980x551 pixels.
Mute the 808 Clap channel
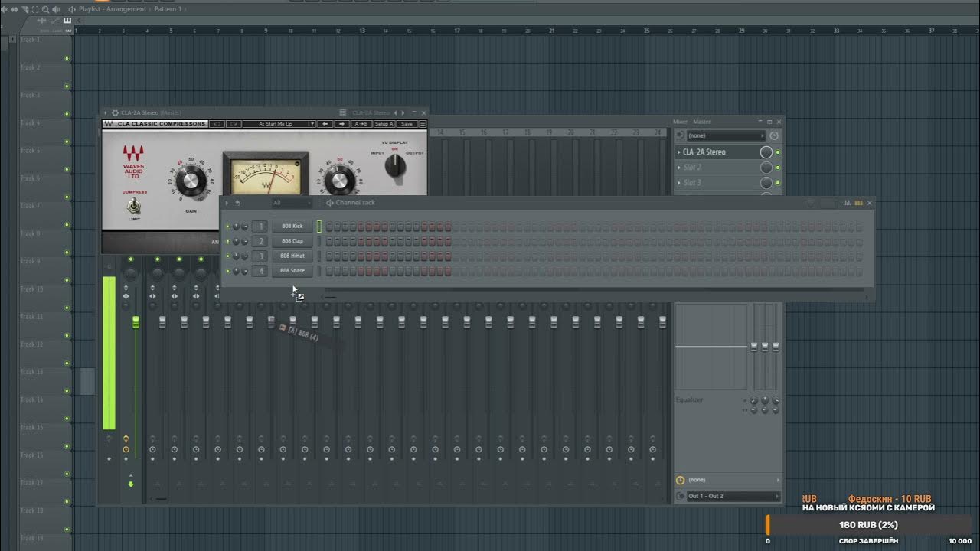(x=227, y=241)
